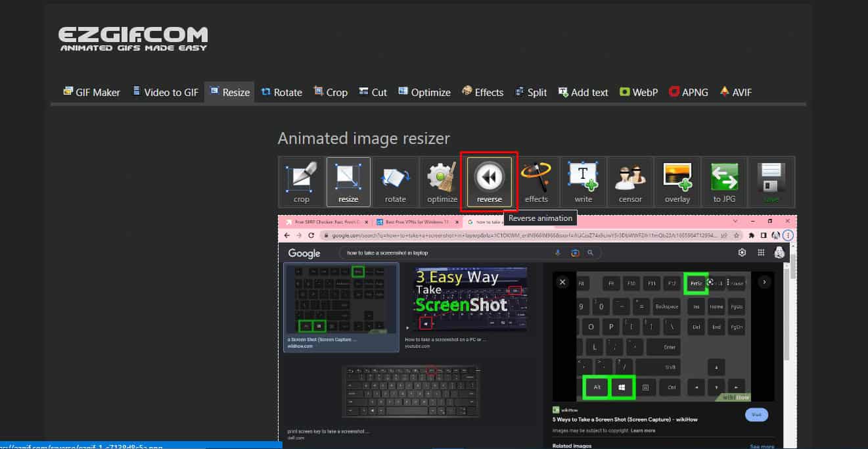Click the EZGIF.COM site logo
Screen dimensions: 868x449
click(133, 39)
